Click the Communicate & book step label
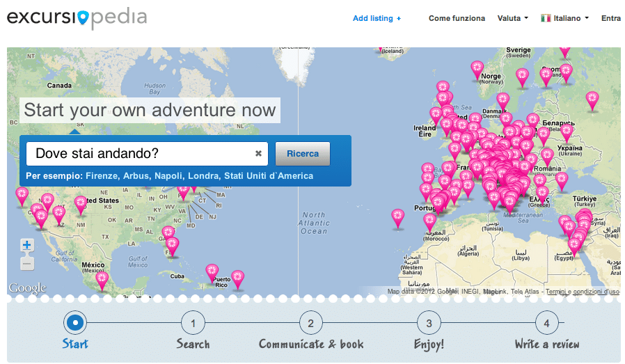The image size is (625, 364). [x=311, y=344]
